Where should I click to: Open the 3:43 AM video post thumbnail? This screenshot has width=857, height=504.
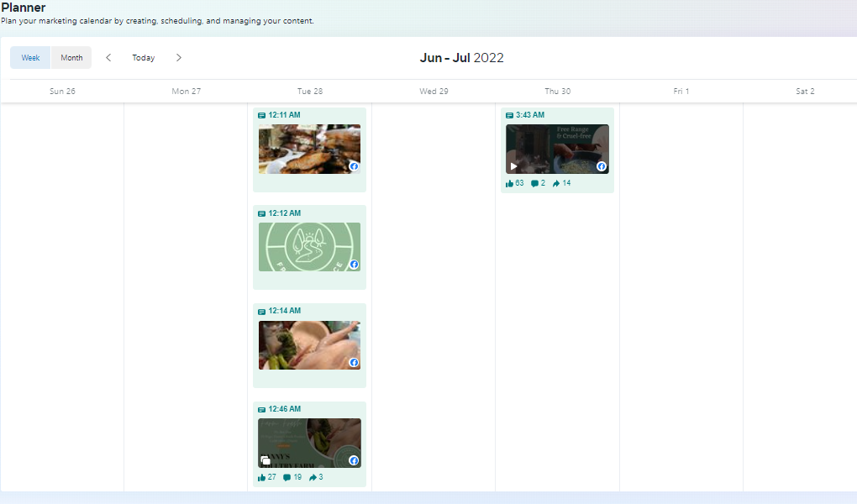pos(557,149)
